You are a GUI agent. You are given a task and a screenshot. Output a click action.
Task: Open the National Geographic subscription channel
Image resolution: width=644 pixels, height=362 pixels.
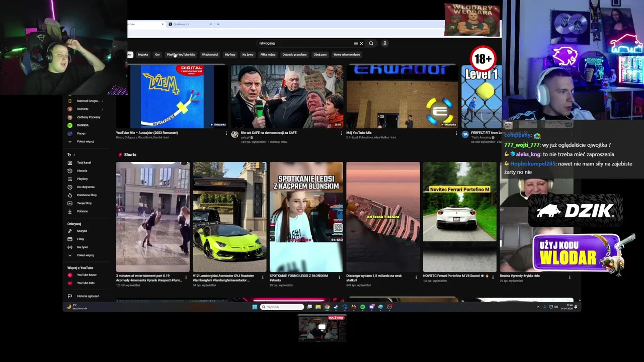(x=87, y=101)
